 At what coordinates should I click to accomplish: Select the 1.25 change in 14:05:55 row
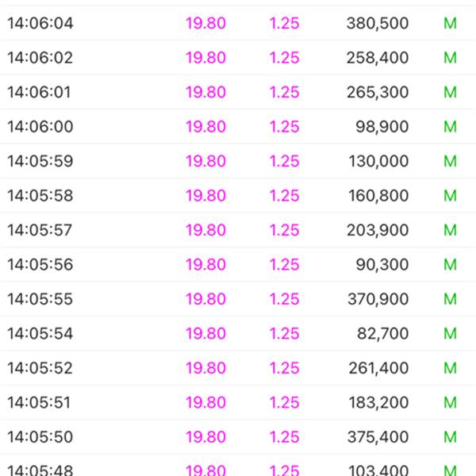pos(285,299)
